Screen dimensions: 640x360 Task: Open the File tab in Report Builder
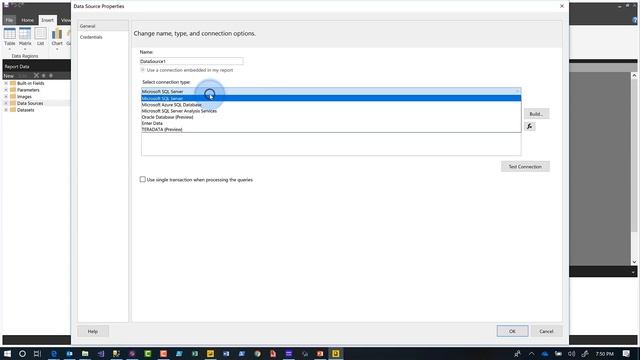point(9,20)
